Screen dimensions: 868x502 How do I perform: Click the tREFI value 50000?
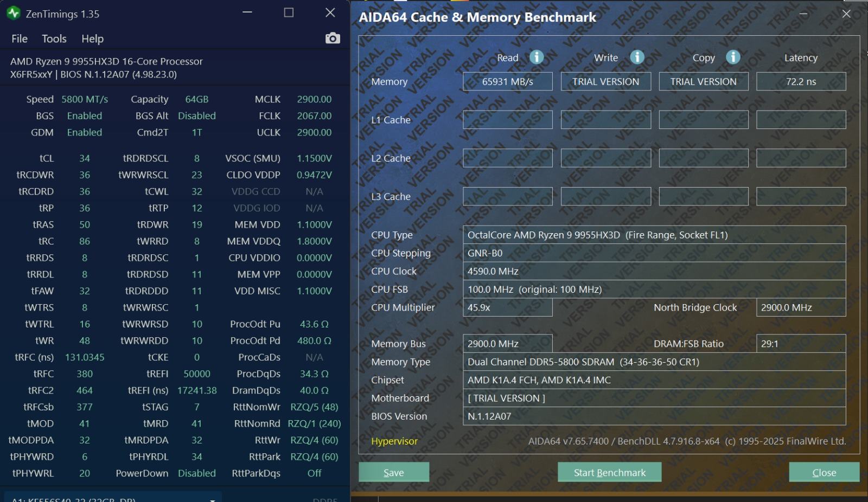[x=197, y=374]
